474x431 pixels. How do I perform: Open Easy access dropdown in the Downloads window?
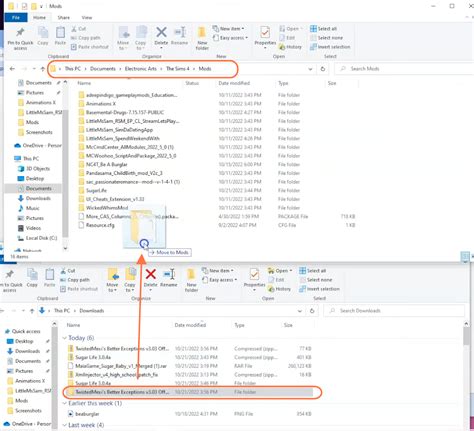pyautogui.click(x=220, y=280)
